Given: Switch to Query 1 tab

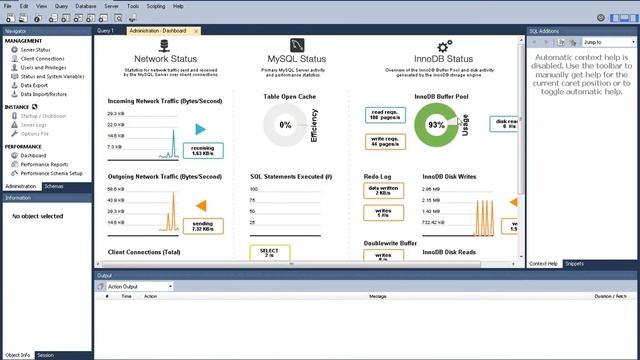Looking at the screenshot, I should click(x=105, y=31).
